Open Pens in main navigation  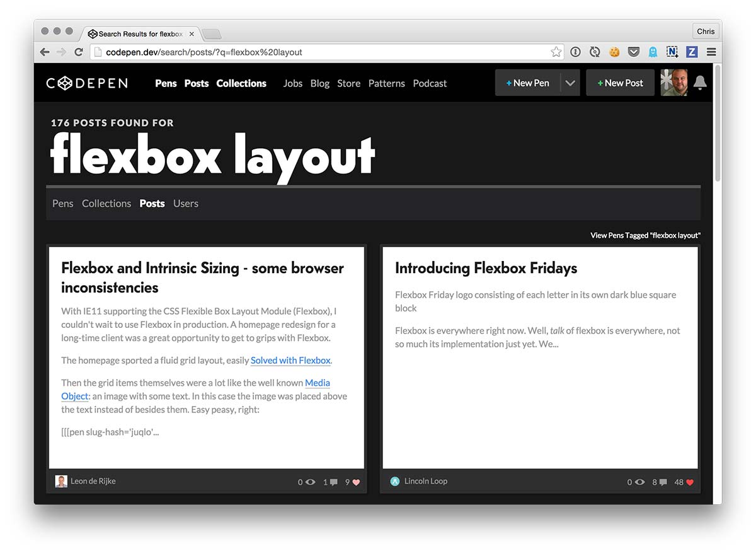point(166,83)
